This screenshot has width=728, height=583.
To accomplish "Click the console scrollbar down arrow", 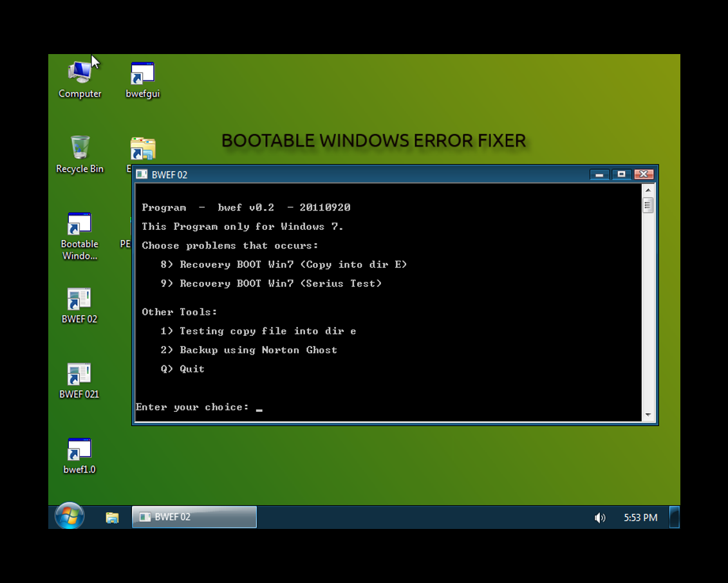I will pos(648,415).
